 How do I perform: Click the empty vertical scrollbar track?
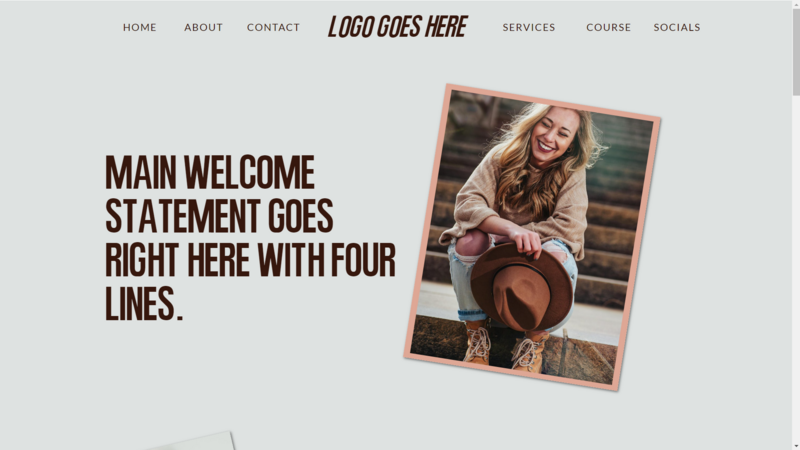coord(796,268)
